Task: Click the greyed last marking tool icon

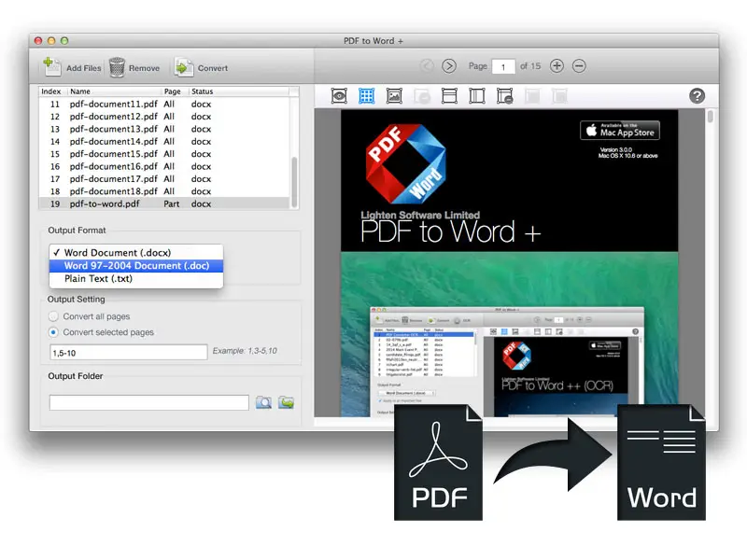Action: click(x=559, y=96)
